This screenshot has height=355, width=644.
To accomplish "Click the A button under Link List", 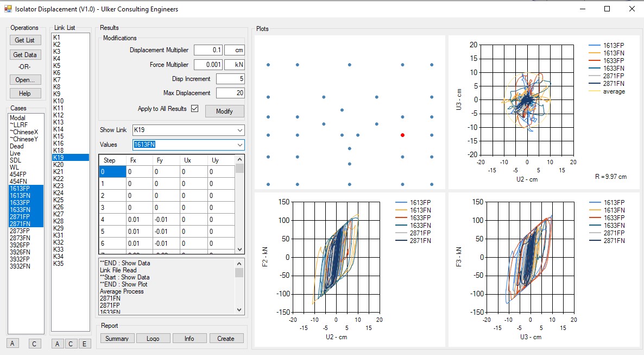I will pos(57,344).
